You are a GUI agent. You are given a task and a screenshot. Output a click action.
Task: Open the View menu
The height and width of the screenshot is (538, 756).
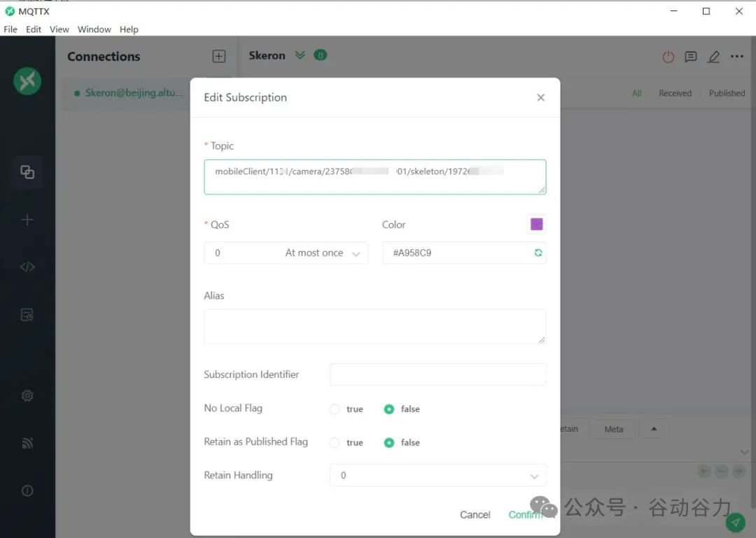[x=59, y=29]
